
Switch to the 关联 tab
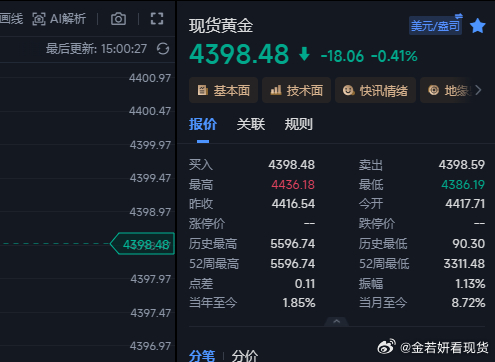[x=251, y=124]
